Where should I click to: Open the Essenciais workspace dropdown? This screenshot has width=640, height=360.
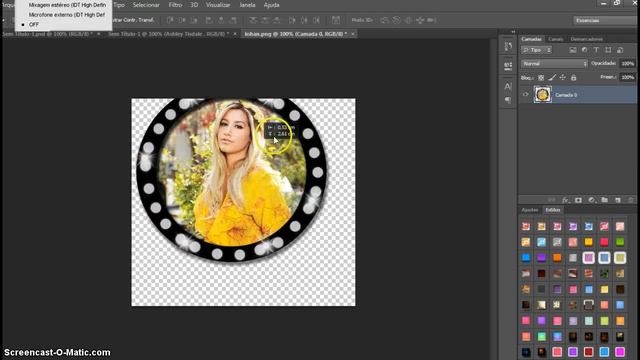pyautogui.click(x=605, y=20)
